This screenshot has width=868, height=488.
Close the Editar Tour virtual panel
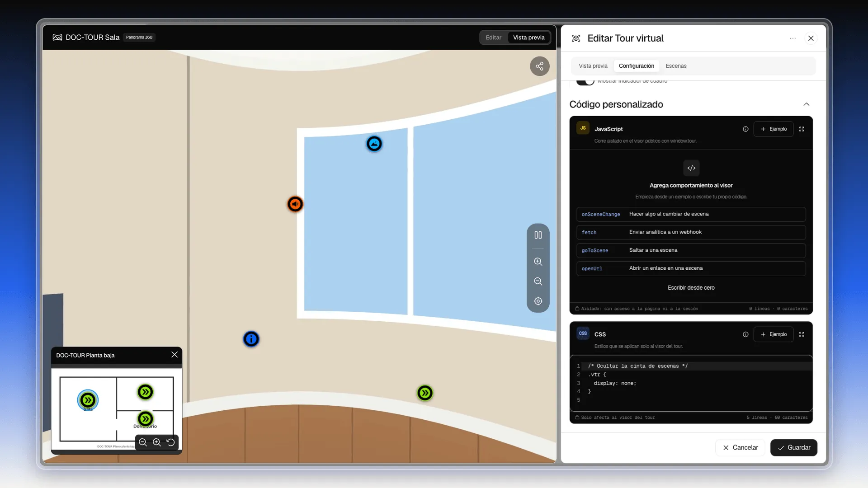[x=811, y=38]
